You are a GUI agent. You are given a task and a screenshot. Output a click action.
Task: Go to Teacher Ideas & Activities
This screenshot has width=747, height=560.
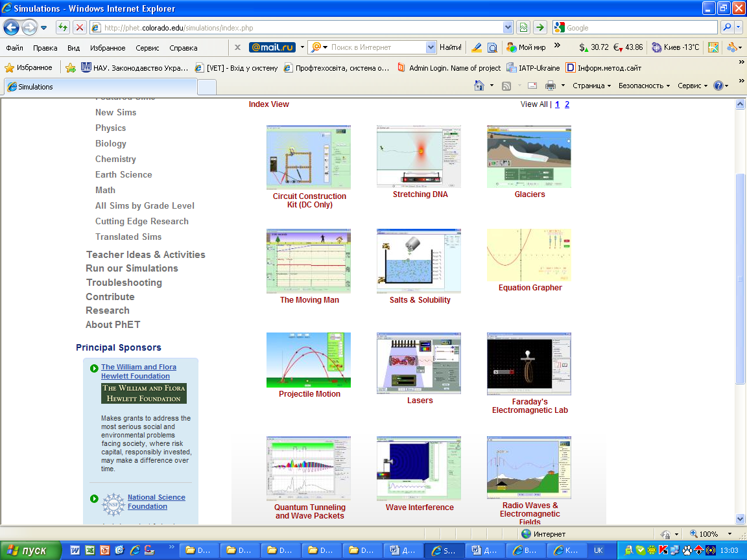(x=146, y=255)
